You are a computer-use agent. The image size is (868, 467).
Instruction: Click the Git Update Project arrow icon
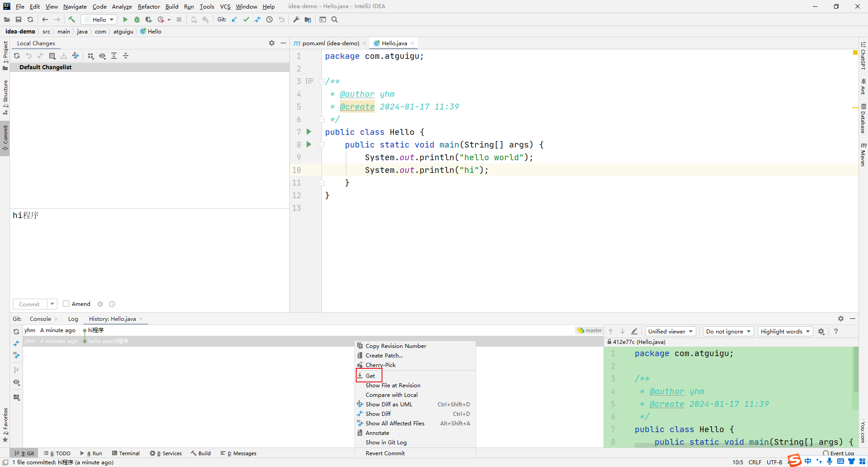point(234,19)
